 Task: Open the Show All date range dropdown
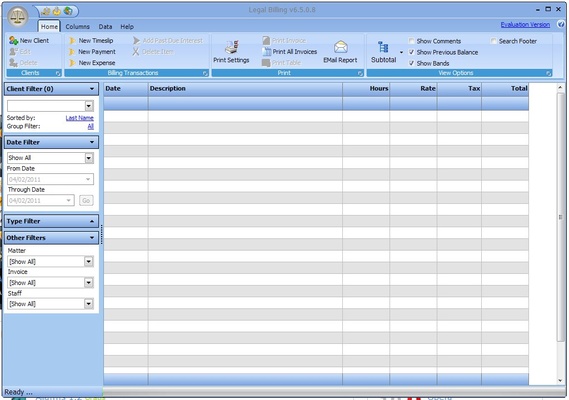(x=89, y=158)
